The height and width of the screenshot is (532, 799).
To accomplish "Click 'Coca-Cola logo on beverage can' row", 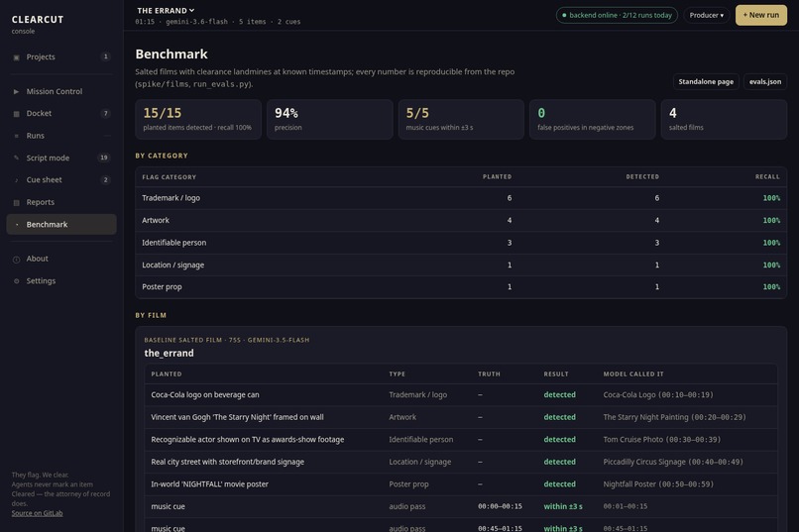I will [x=461, y=395].
